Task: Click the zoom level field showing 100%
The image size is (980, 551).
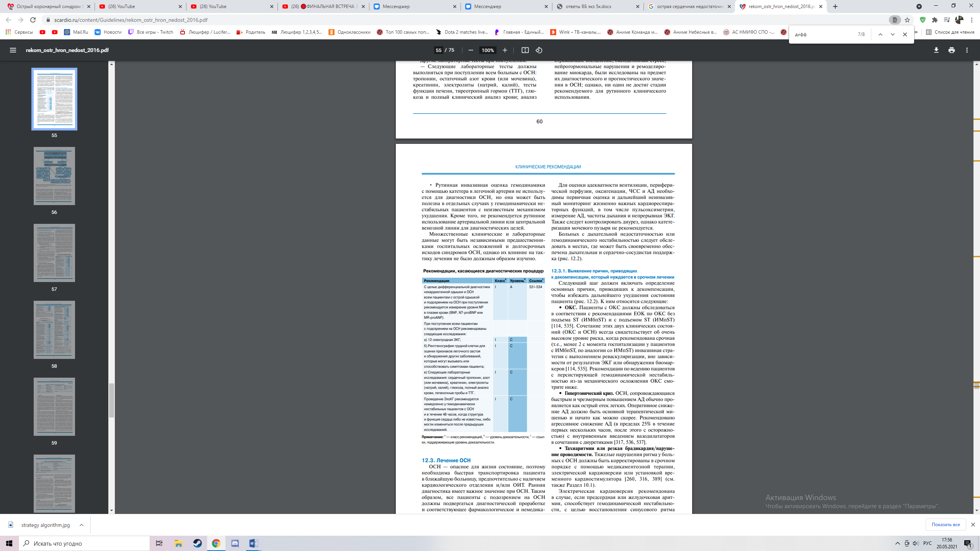Action: pyautogui.click(x=488, y=50)
